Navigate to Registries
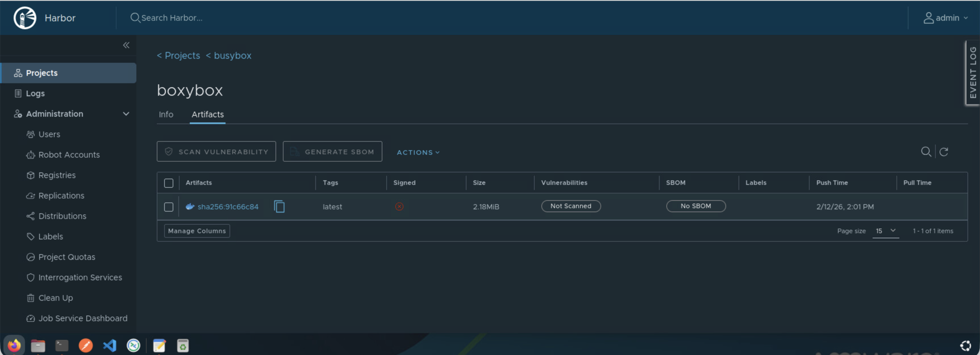The width and height of the screenshot is (980, 355). (57, 176)
